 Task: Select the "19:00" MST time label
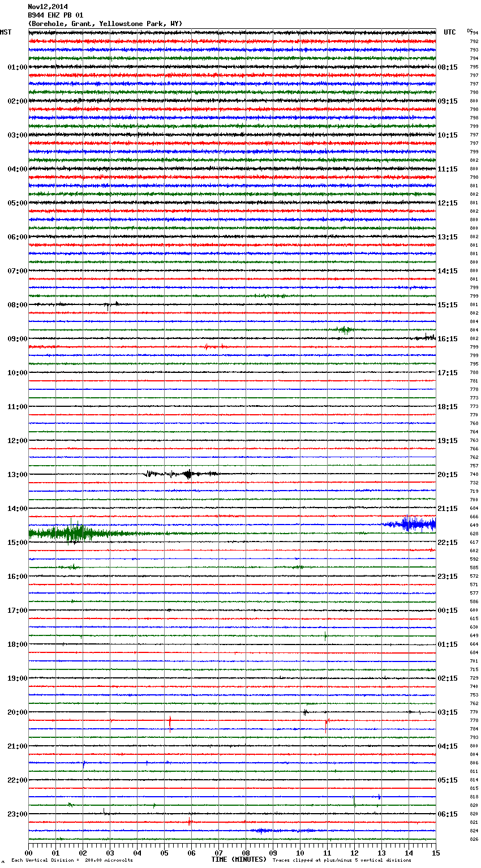[18, 678]
